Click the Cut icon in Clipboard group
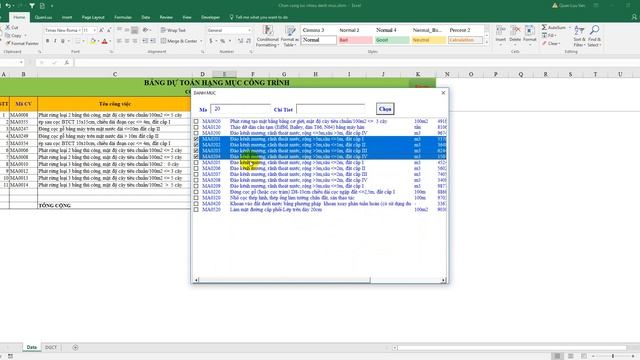The height and width of the screenshot is (360, 640). point(8,27)
